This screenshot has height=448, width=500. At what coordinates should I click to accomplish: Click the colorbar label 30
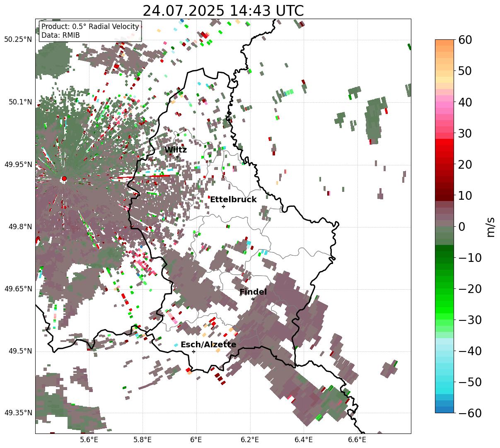465,133
